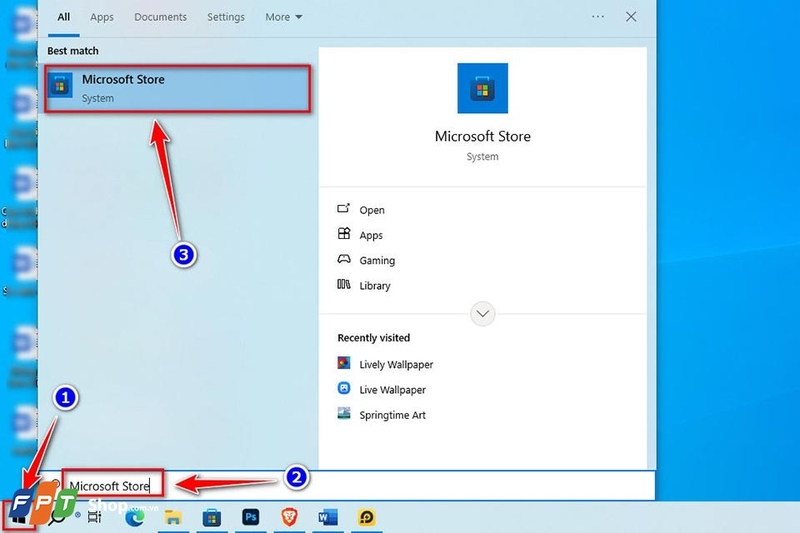800x533 pixels.
Task: Click the books icon beside Library
Action: (343, 284)
